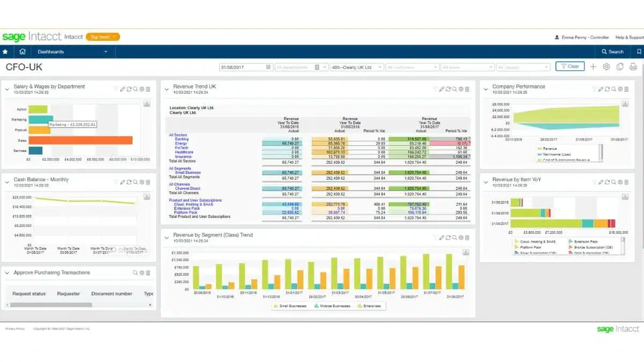
Task: Open dashboard settings gear next to plus icon
Action: point(606,67)
